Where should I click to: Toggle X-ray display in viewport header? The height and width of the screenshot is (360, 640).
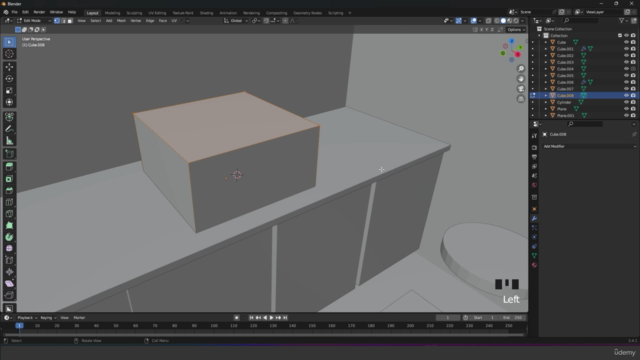pyautogui.click(x=489, y=21)
